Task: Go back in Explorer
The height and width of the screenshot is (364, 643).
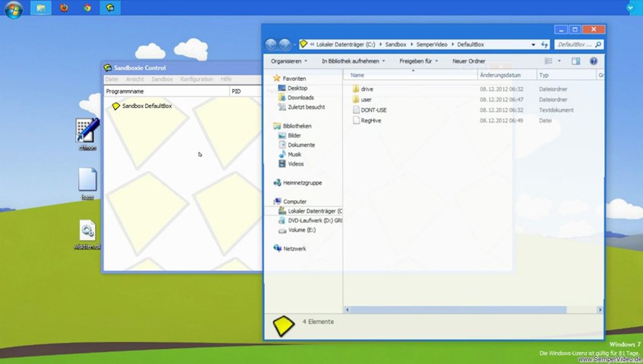Action: point(271,44)
